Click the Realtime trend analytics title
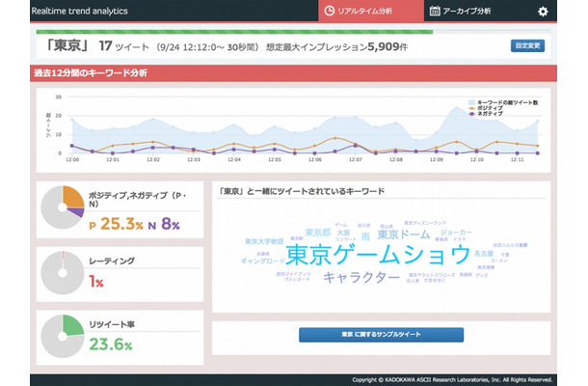 [x=79, y=11]
